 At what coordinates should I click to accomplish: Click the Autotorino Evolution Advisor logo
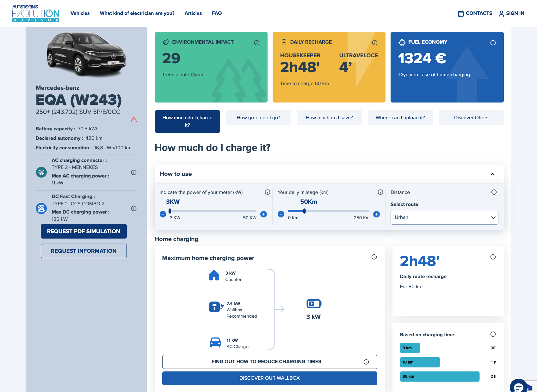pyautogui.click(x=36, y=13)
